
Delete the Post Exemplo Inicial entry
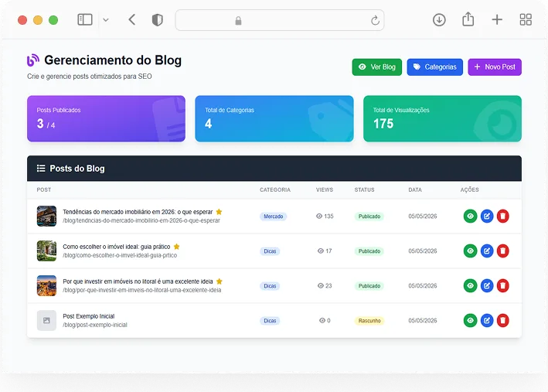[x=503, y=320]
